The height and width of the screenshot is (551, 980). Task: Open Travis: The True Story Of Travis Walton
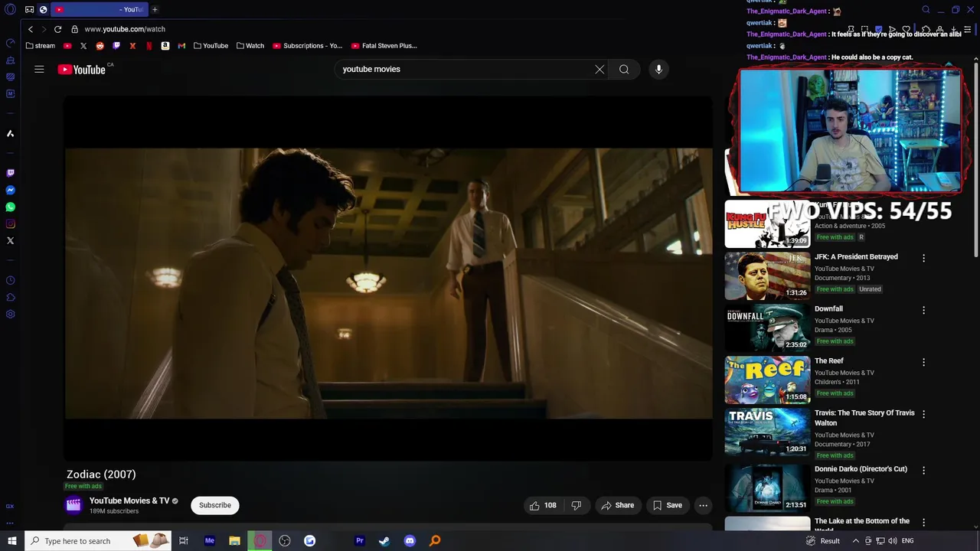click(864, 418)
